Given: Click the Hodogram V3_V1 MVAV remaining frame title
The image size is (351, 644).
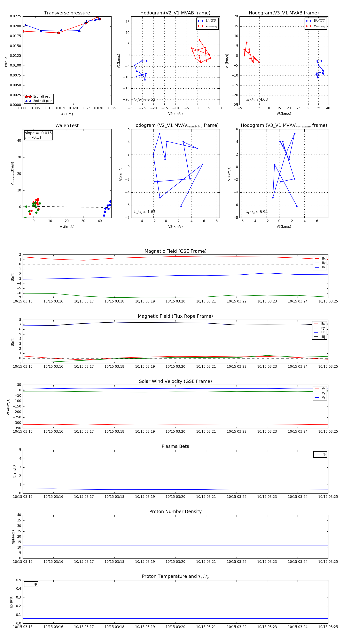Looking at the screenshot, I should point(284,125).
